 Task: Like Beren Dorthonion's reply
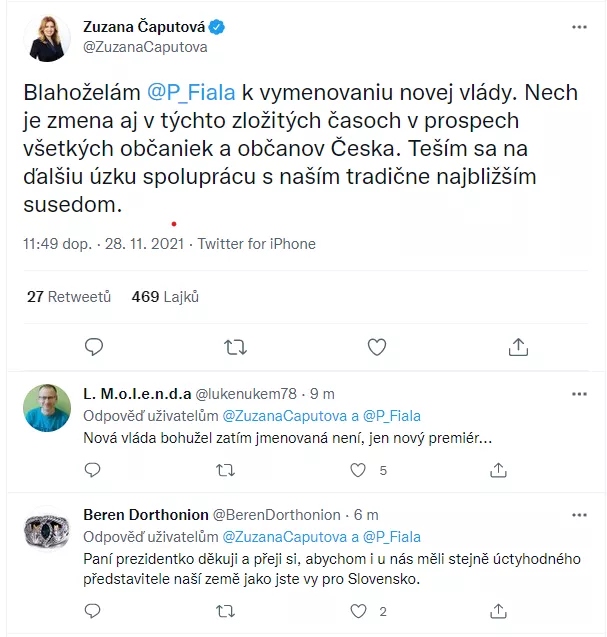click(359, 610)
